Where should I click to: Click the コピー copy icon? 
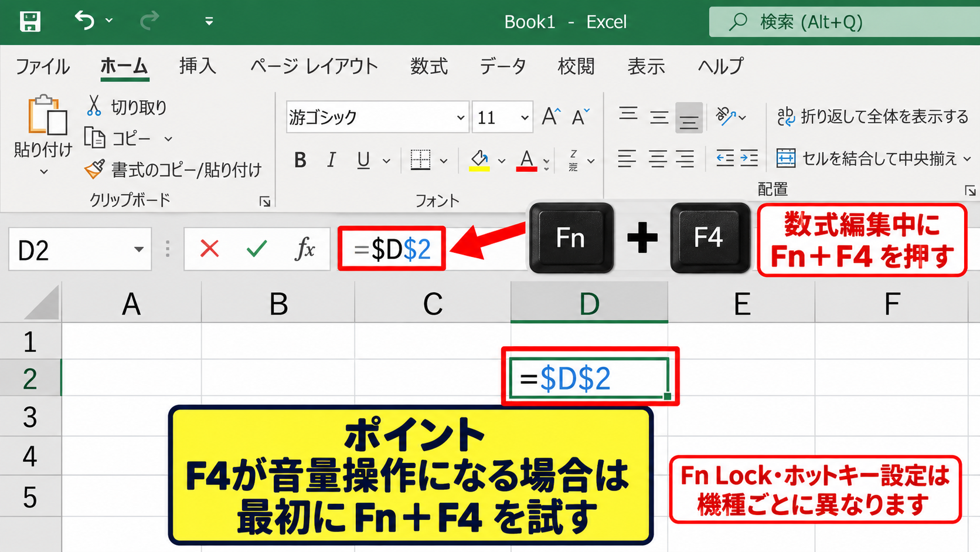pos(94,138)
